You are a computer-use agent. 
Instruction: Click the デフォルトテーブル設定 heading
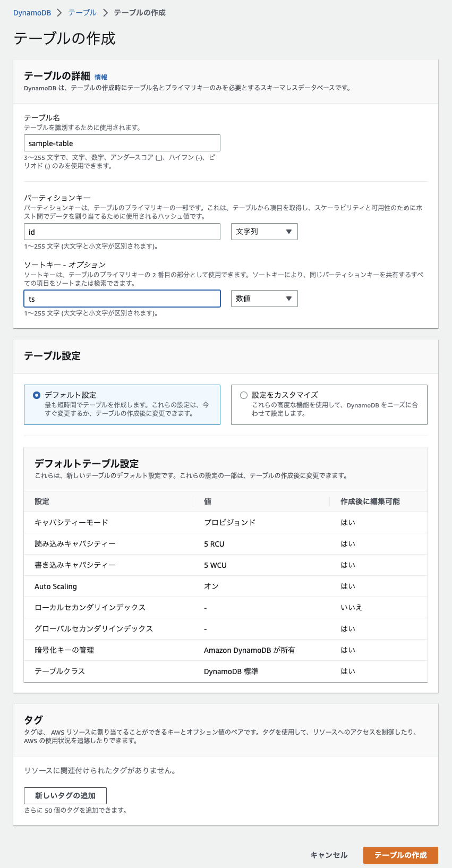[87, 464]
